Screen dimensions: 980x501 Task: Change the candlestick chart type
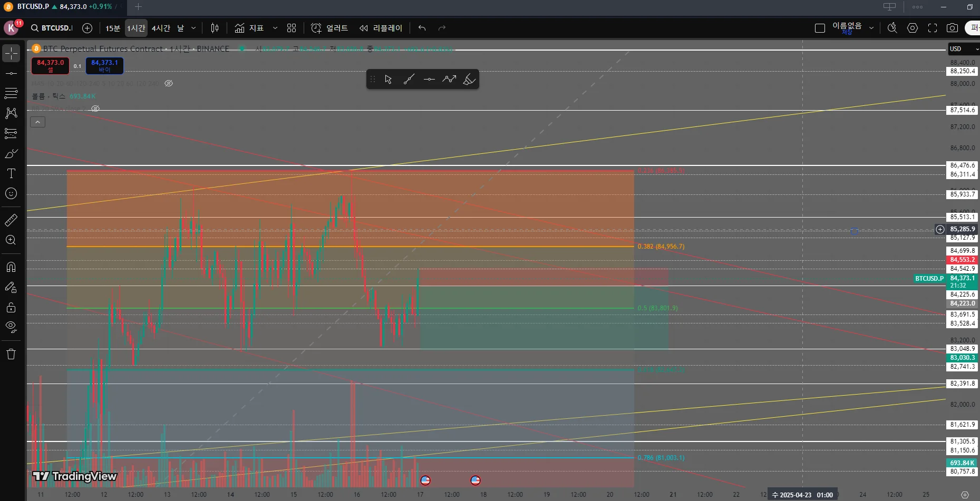pyautogui.click(x=215, y=28)
